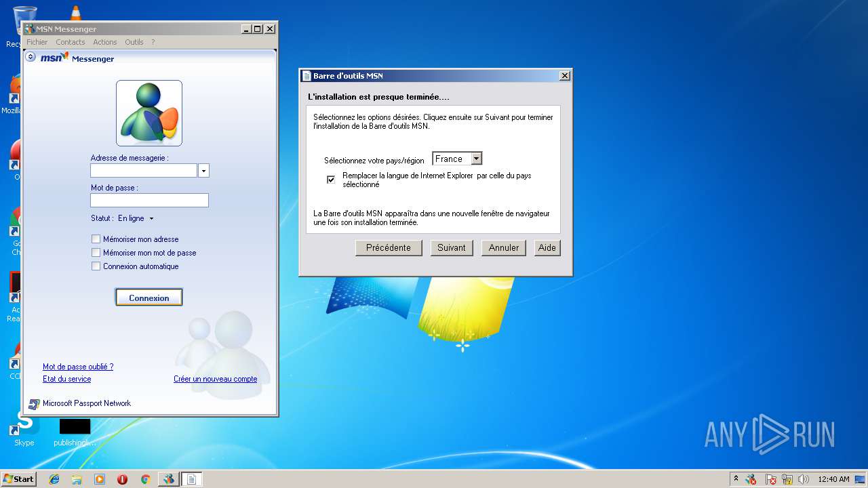Switch to MSN Messenger taskbar button
The height and width of the screenshot is (488, 868).
pos(168,479)
